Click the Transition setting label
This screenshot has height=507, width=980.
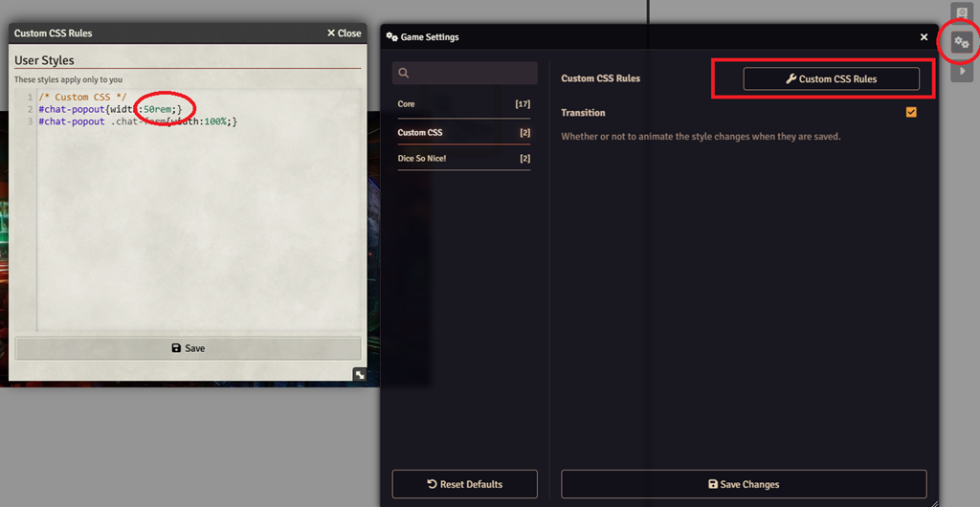583,113
